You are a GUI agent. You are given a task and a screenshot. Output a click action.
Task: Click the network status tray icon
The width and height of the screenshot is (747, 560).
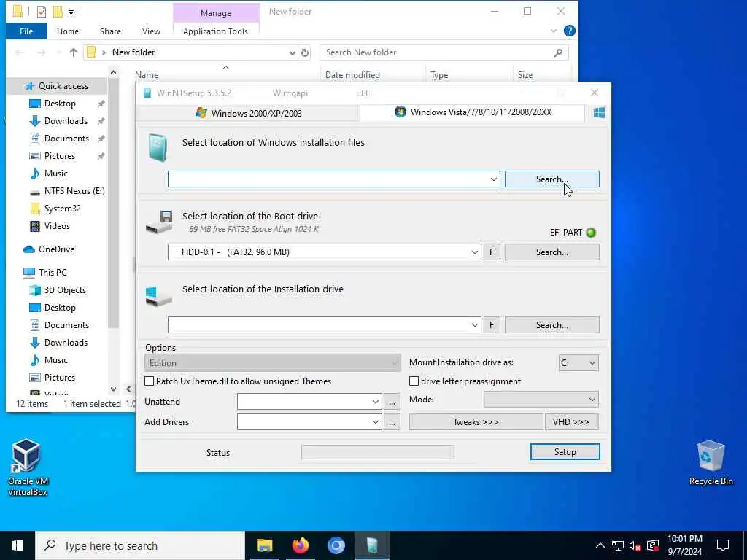(x=618, y=545)
